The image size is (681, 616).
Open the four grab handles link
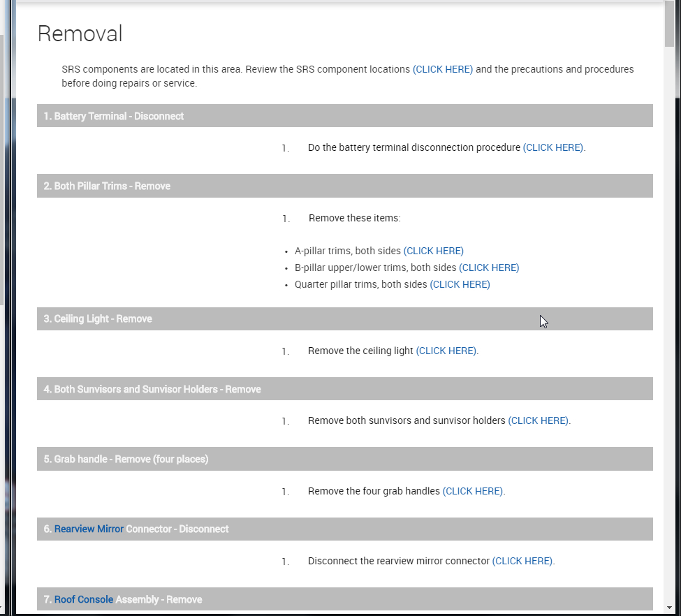(472, 491)
